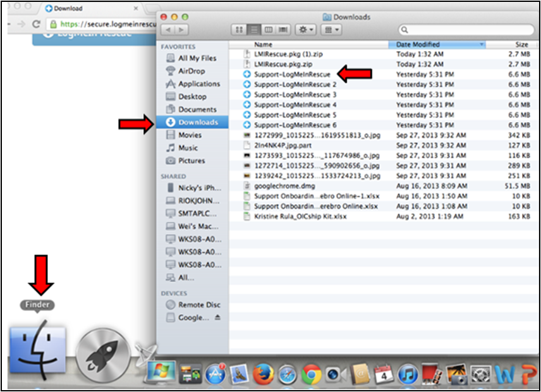541x392 pixels.
Task: Open iPhoto from the Dock
Action: tap(456, 374)
